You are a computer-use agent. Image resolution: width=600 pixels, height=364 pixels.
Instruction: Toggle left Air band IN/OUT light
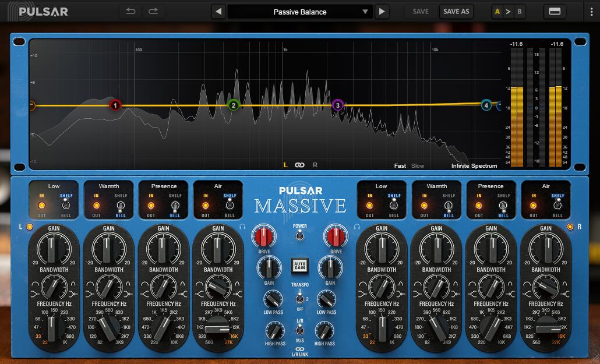tap(206, 206)
